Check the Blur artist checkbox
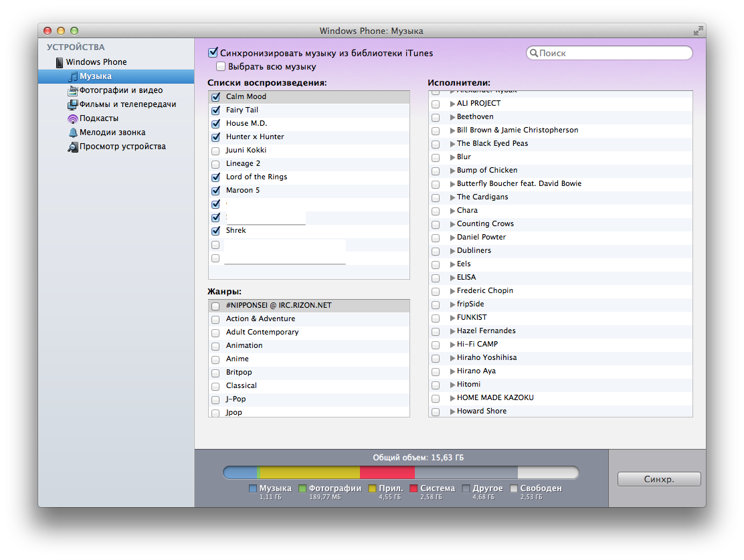This screenshot has width=744, height=560. click(436, 157)
